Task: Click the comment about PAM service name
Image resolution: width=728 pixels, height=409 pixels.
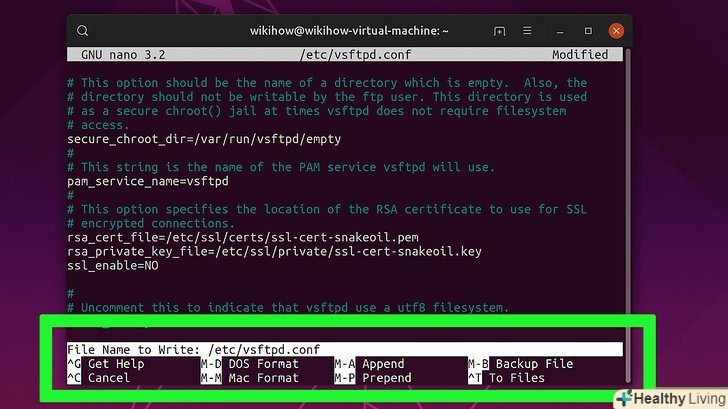Action: coord(281,167)
